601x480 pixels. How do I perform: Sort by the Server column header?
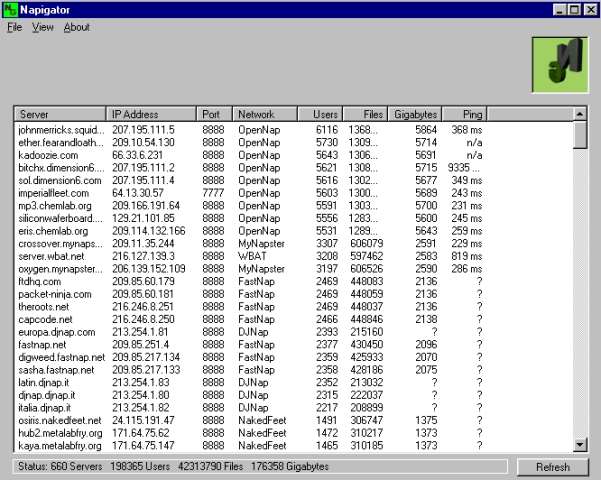pos(59,114)
